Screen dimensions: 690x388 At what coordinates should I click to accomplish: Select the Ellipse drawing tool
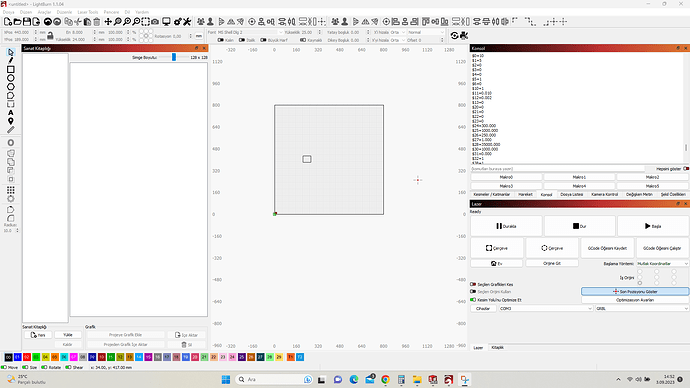11,78
